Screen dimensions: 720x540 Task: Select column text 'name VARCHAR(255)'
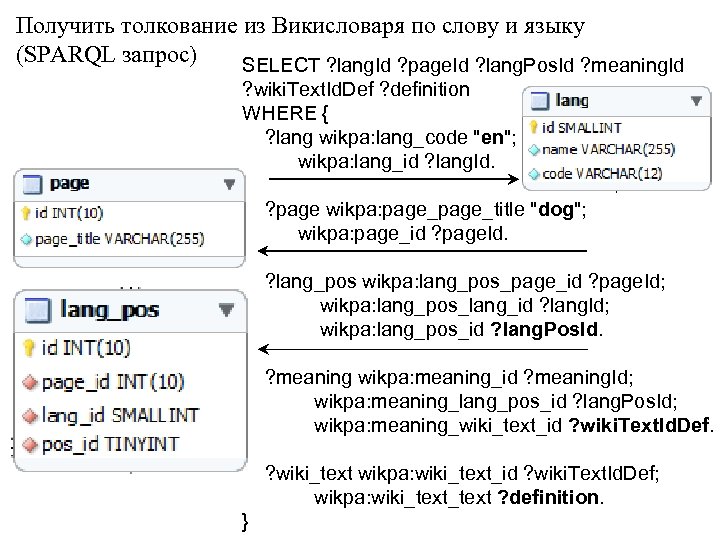608,150
